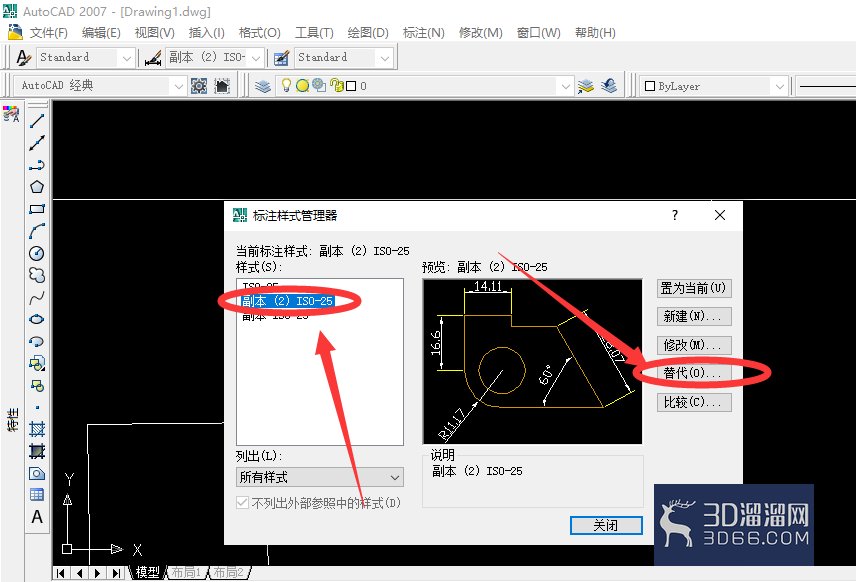Screen dimensions: 856x582
Task: Select the Polyline tool
Action: pos(37,165)
